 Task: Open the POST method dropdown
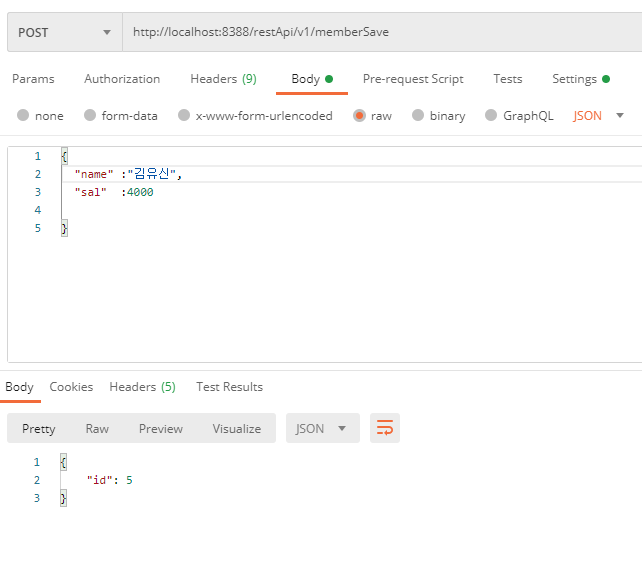pos(65,32)
